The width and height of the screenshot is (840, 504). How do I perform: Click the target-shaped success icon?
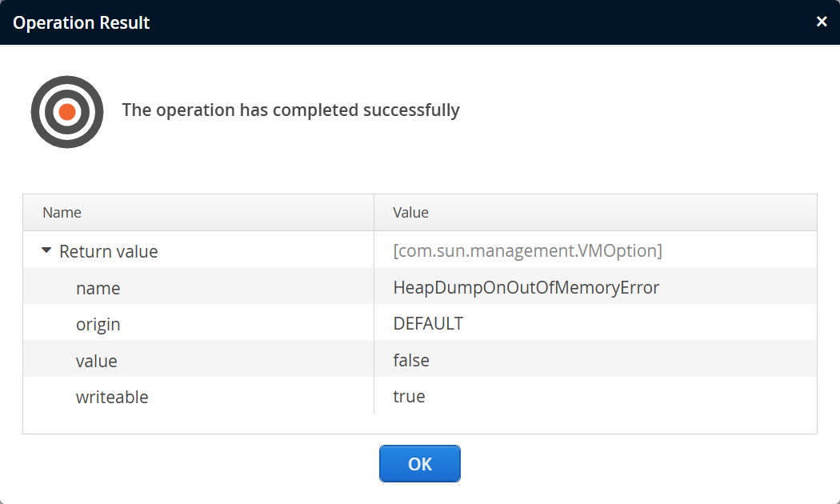(x=67, y=112)
